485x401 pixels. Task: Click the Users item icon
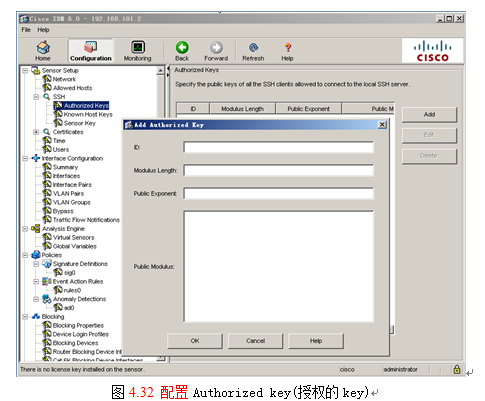click(x=47, y=149)
